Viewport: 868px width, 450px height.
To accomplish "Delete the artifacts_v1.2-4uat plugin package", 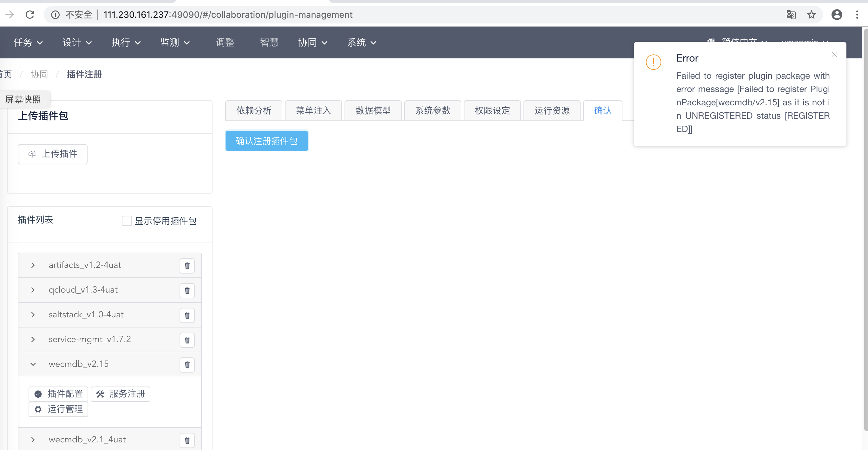I will (187, 266).
